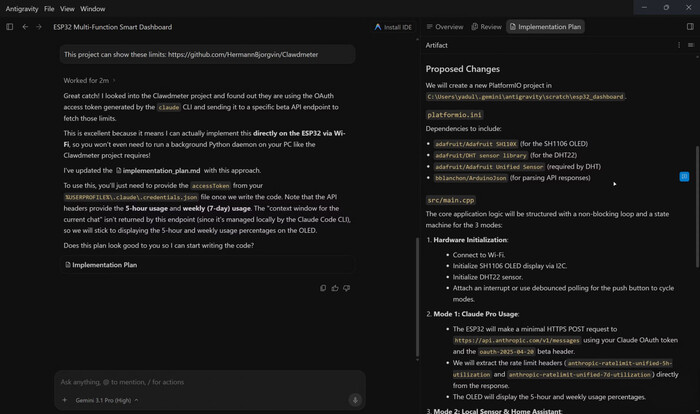Click the credentials.json path code
The image size is (700, 414).
131,197
